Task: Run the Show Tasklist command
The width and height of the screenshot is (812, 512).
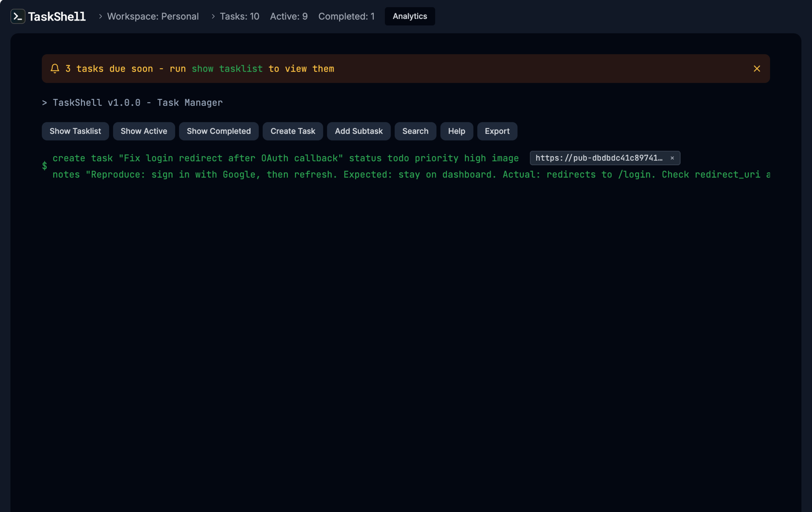Action: tap(75, 131)
